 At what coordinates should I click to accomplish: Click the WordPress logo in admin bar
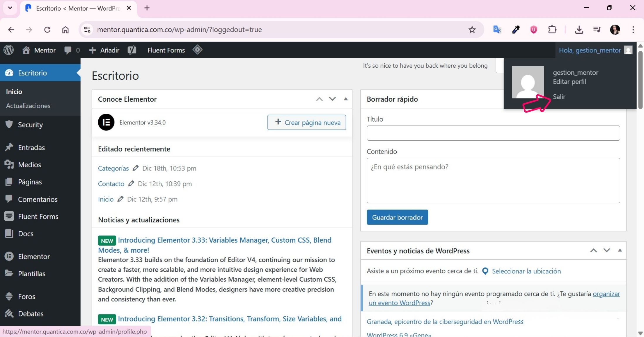click(9, 50)
